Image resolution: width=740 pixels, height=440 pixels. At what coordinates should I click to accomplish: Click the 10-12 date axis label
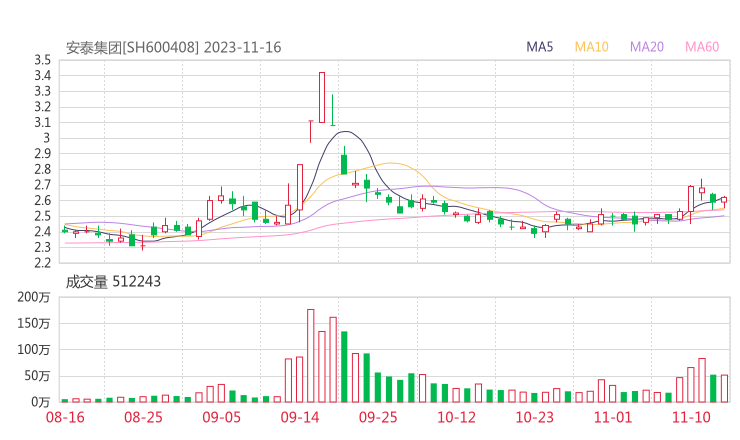pyautogui.click(x=456, y=418)
